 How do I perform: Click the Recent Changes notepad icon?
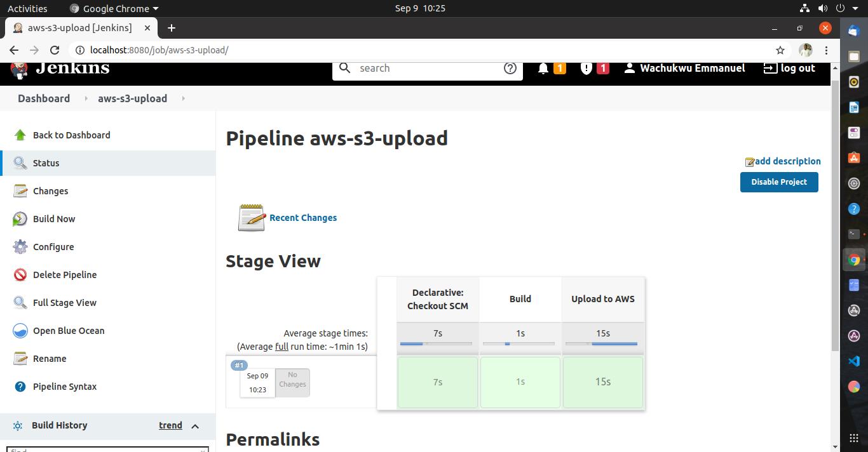(250, 217)
